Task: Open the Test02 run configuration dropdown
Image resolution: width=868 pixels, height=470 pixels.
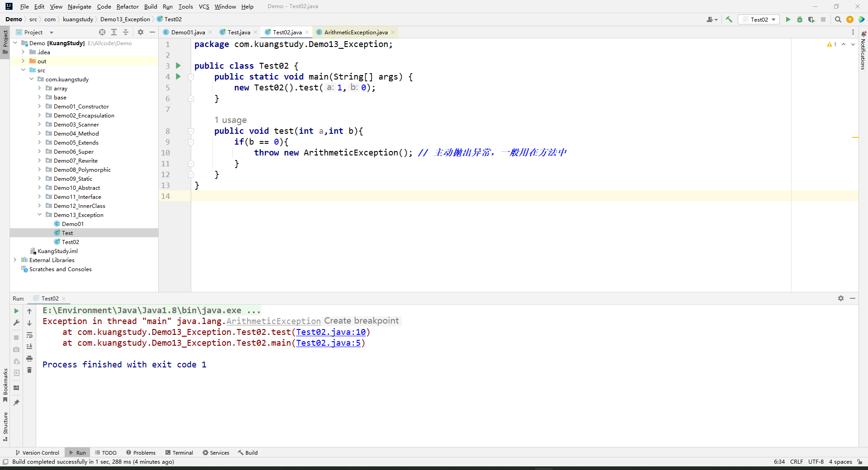Action: click(x=759, y=19)
